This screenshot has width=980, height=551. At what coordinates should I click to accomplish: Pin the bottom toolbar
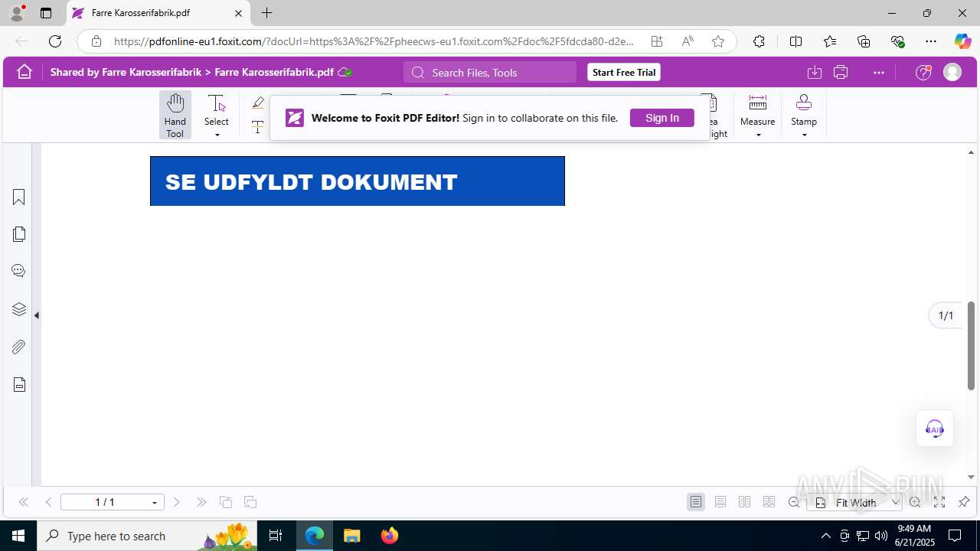[964, 502]
